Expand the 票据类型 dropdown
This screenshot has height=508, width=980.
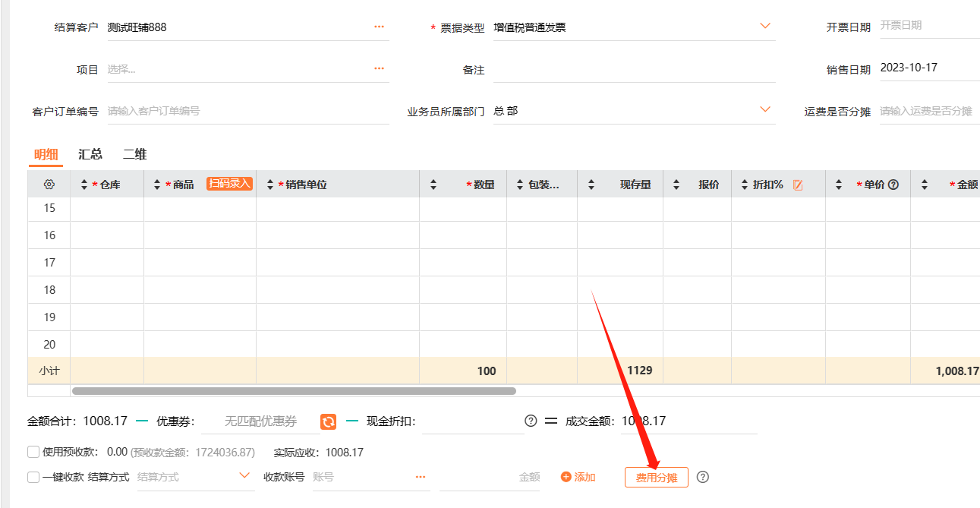tap(765, 27)
